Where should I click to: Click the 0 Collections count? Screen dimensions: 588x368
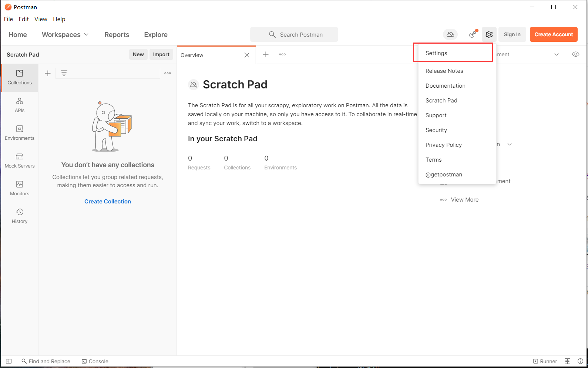coord(237,163)
